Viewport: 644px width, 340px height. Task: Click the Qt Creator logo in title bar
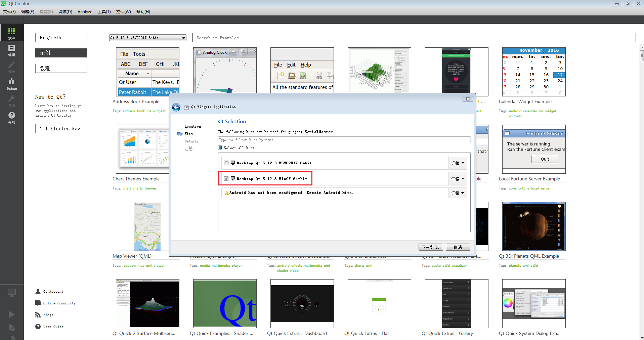(x=3, y=3)
